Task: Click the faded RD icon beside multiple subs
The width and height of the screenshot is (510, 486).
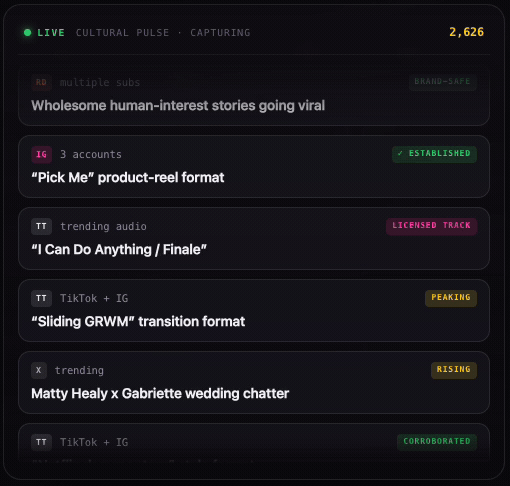Action: (x=42, y=82)
